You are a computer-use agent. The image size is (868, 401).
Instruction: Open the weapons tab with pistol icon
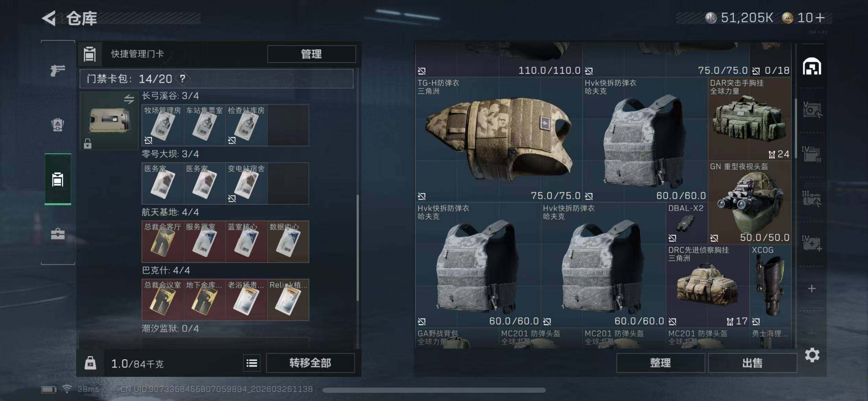click(x=57, y=71)
